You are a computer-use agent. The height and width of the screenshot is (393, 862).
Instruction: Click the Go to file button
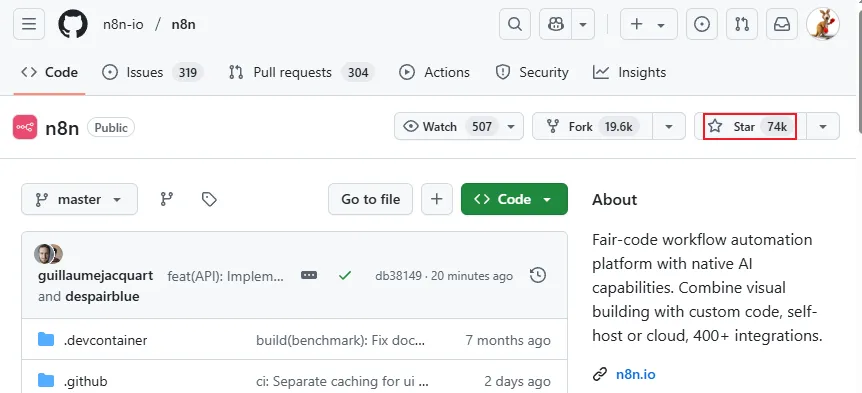pos(371,199)
